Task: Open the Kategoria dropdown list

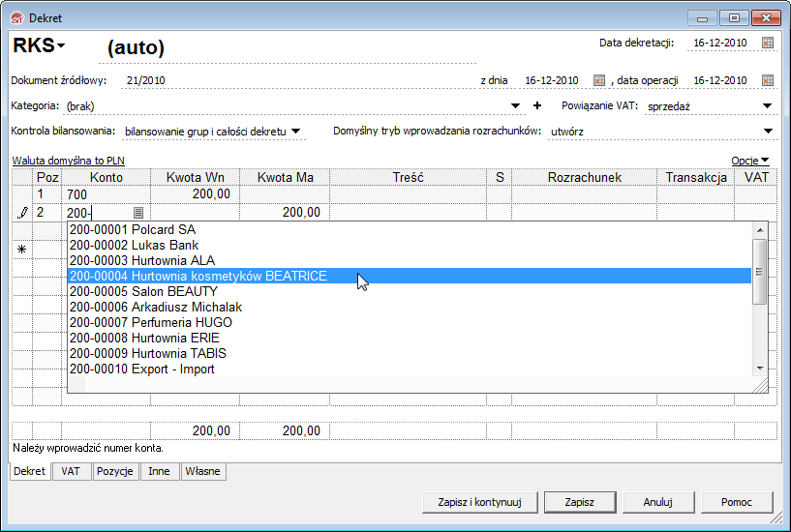Action: (516, 105)
